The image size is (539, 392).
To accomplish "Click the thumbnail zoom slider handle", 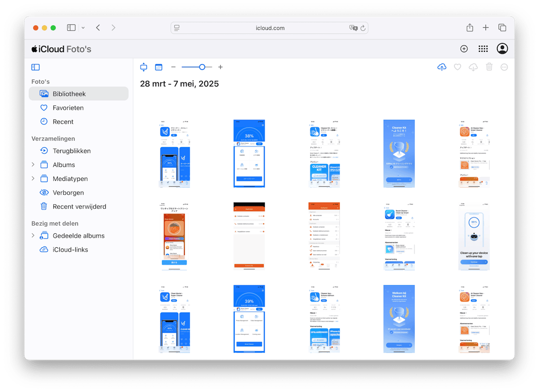I will (x=202, y=67).
